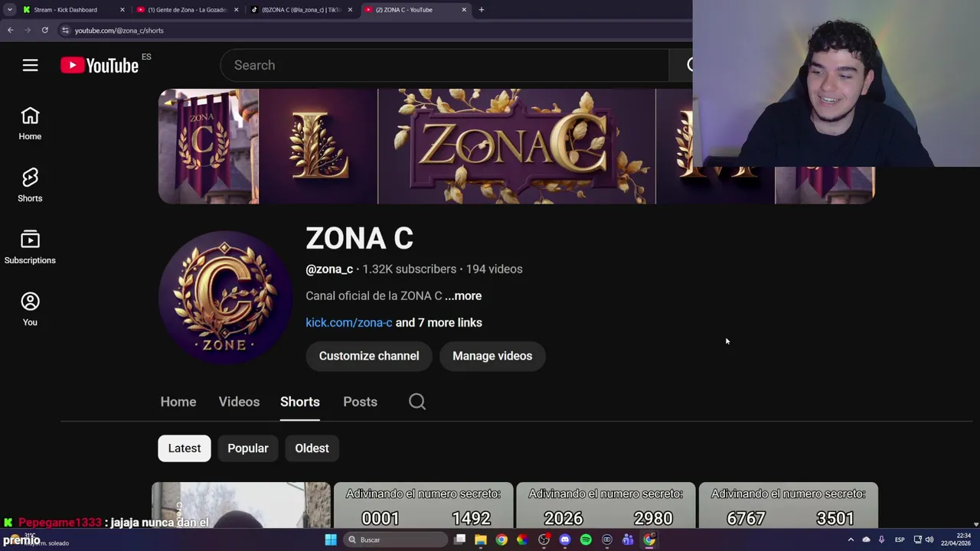
Task: Open the kick.com/zona-c link
Action: click(x=349, y=322)
